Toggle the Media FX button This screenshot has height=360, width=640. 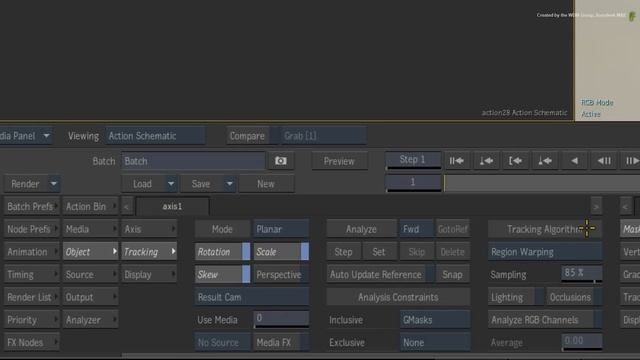[x=281, y=342]
